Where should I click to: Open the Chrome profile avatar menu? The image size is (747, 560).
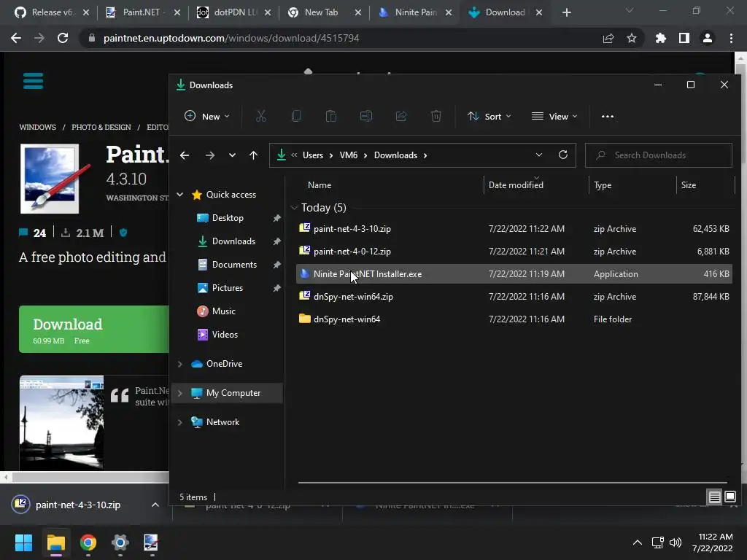(x=708, y=38)
